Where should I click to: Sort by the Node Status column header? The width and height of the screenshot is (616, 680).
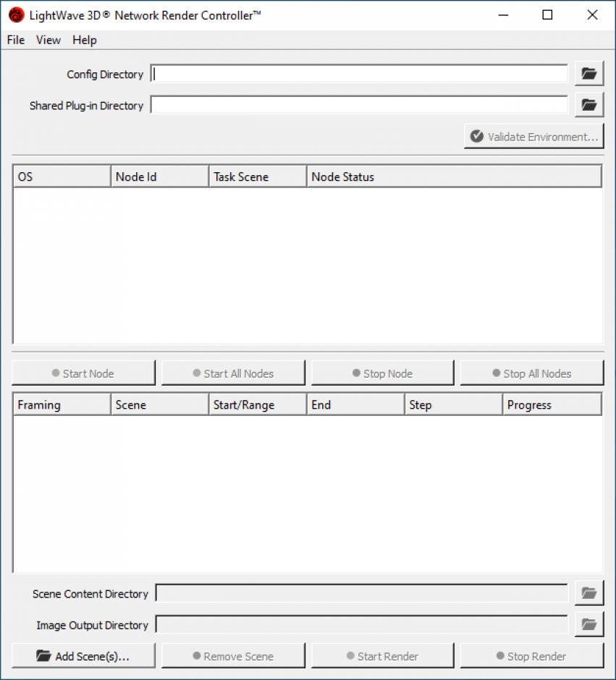453,177
